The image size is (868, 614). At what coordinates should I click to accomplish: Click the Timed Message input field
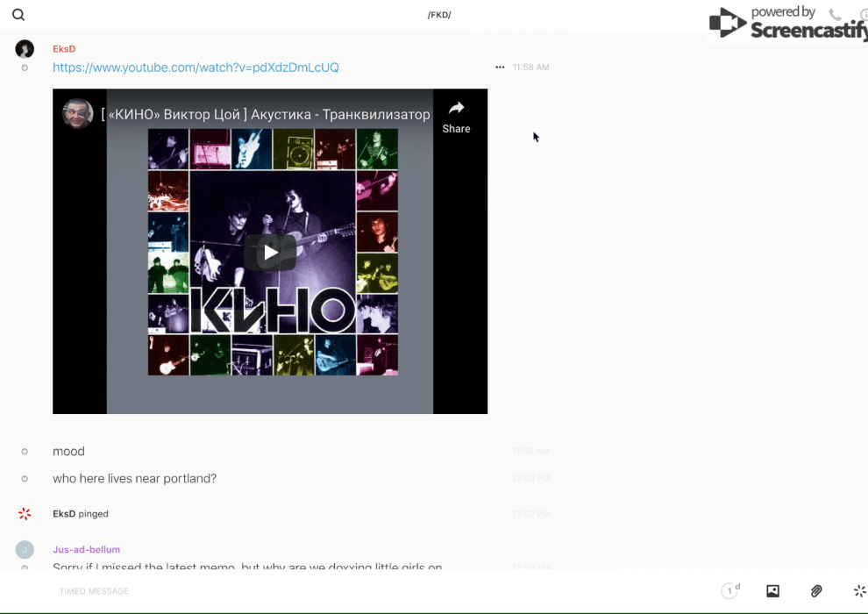coord(351,591)
